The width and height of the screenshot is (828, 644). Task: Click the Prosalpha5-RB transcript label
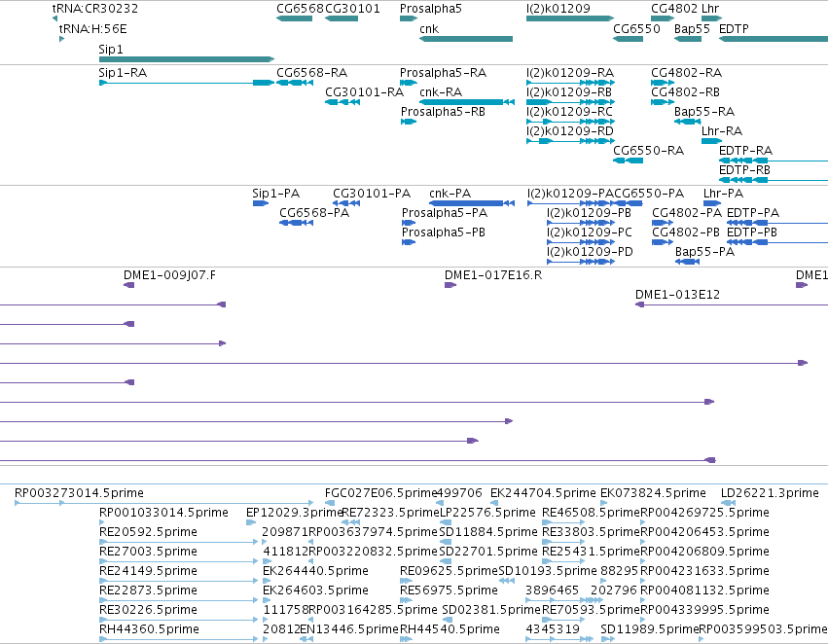443,112
